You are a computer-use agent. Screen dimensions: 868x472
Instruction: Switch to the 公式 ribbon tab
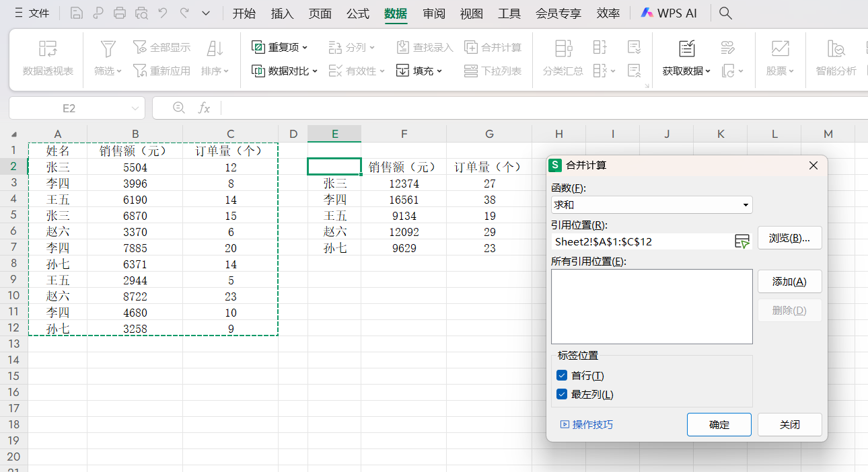click(x=357, y=12)
